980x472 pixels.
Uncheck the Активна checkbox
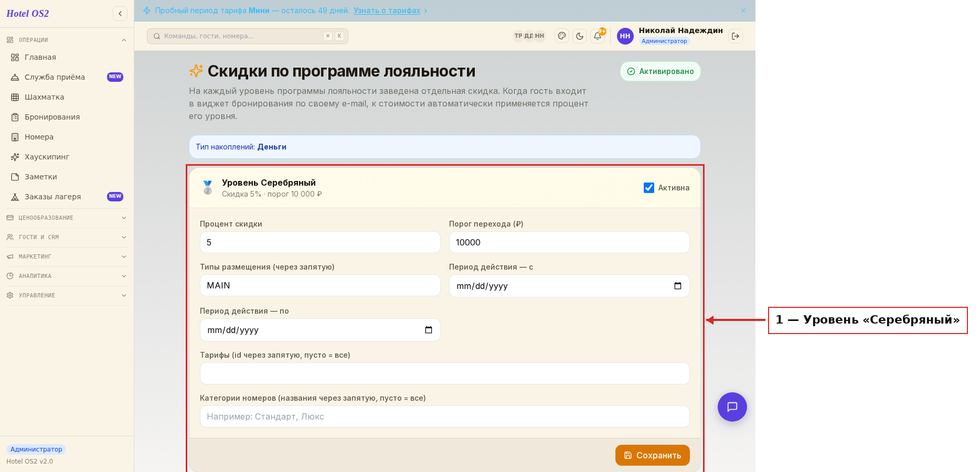(649, 188)
